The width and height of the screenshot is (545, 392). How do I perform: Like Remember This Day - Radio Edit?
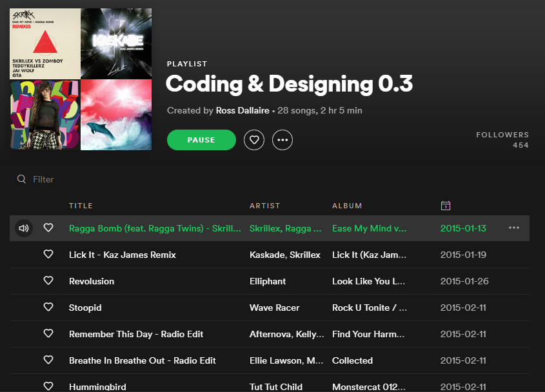tap(48, 333)
